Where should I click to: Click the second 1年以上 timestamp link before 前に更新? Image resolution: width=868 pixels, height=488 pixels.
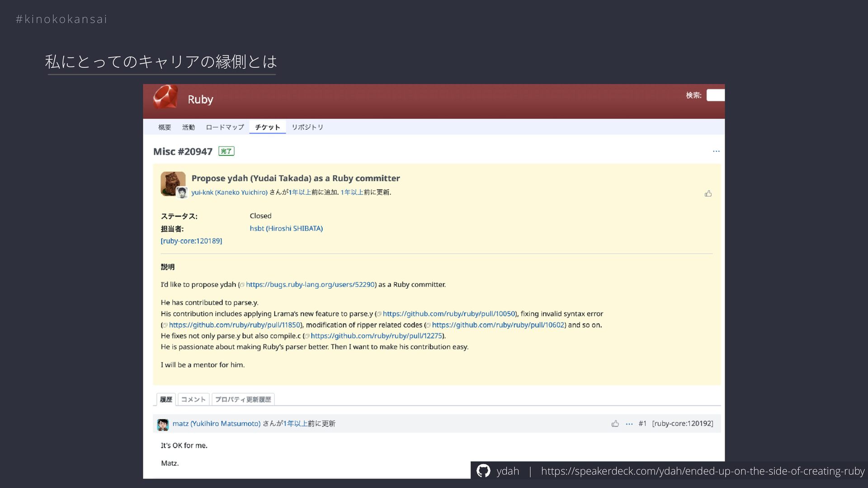(352, 192)
